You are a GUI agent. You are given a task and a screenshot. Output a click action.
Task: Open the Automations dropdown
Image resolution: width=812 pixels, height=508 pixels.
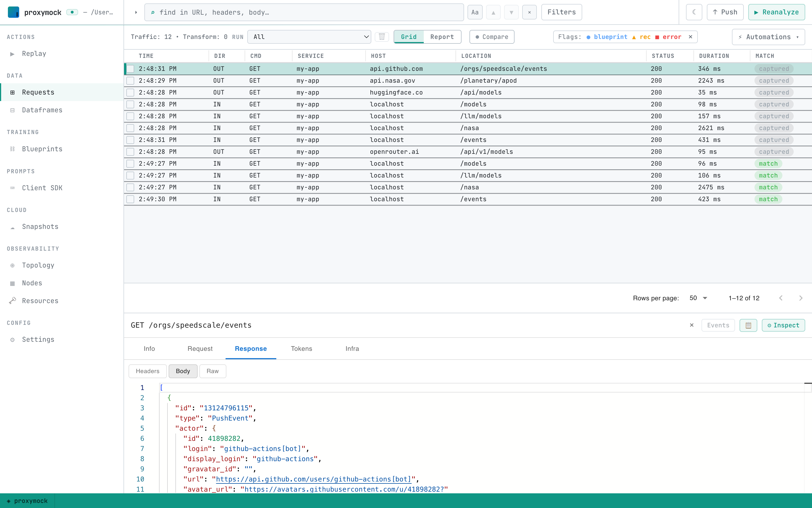coord(768,37)
